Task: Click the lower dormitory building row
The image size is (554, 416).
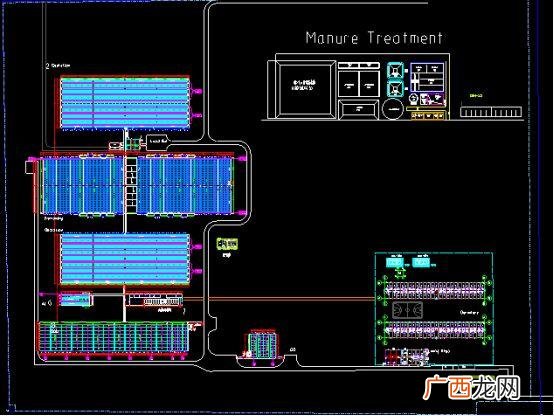Action: [435, 330]
